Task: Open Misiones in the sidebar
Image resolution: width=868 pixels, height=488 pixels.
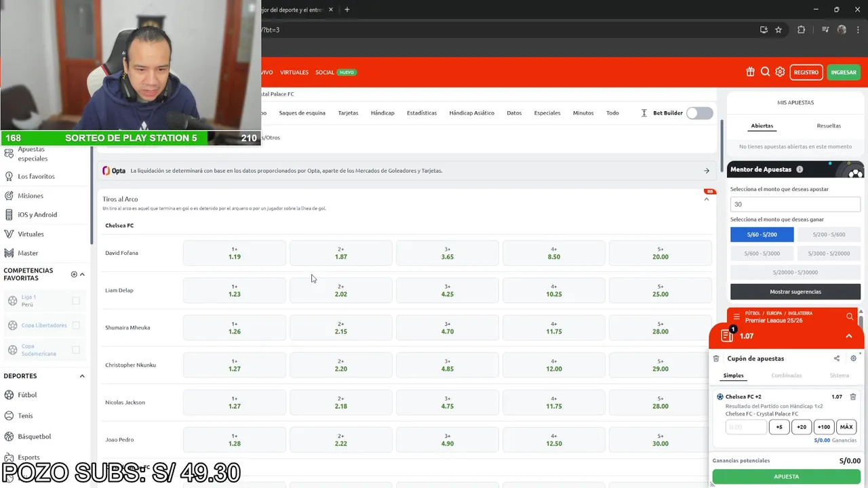Action: (31, 196)
